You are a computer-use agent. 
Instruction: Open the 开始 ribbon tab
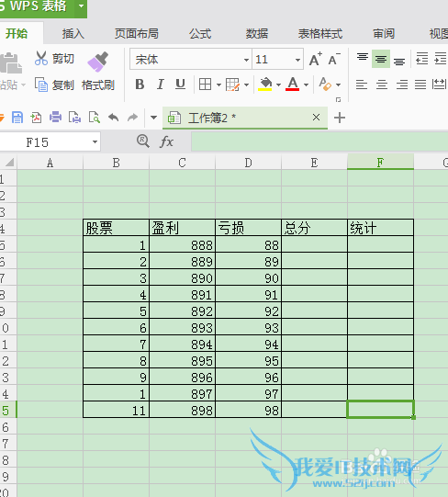click(17, 34)
